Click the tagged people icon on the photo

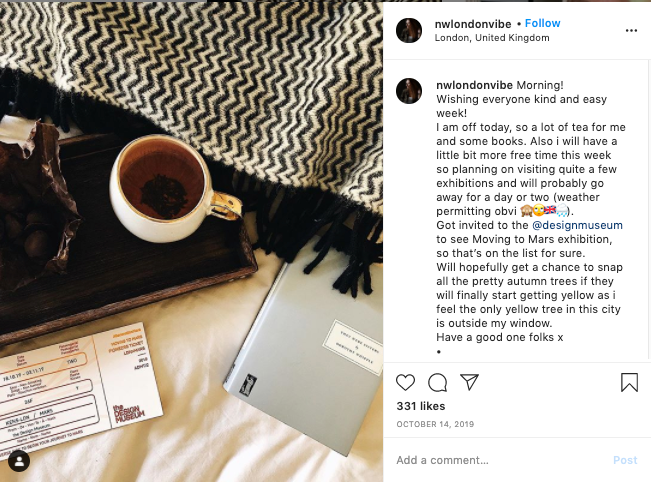click(x=19, y=461)
